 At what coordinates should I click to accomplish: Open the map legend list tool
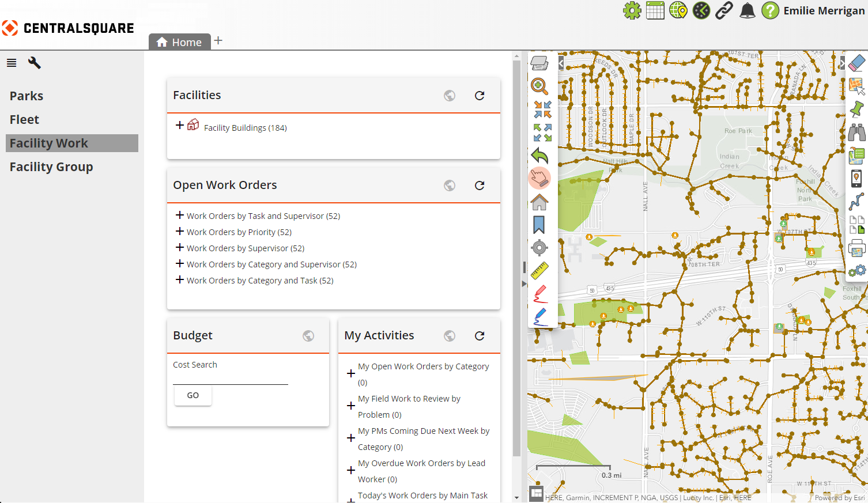coord(857,155)
